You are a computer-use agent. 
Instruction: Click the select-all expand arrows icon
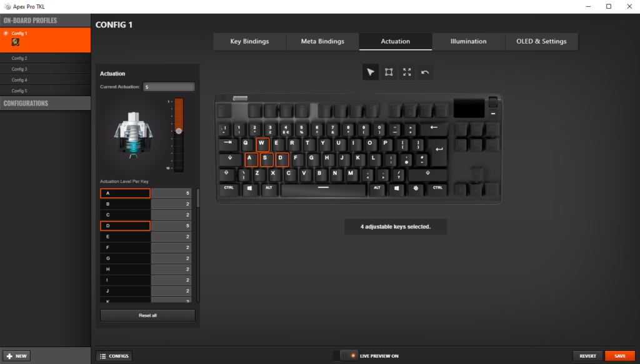407,72
